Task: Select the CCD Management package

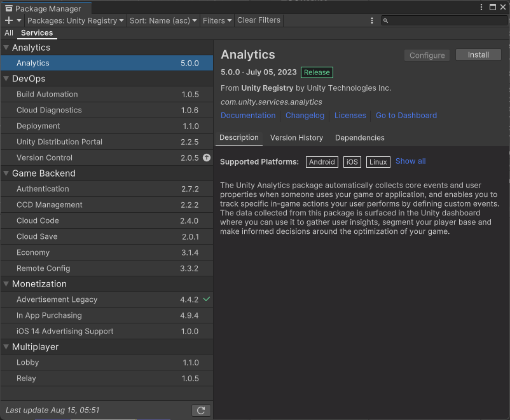Action: pyautogui.click(x=107, y=205)
